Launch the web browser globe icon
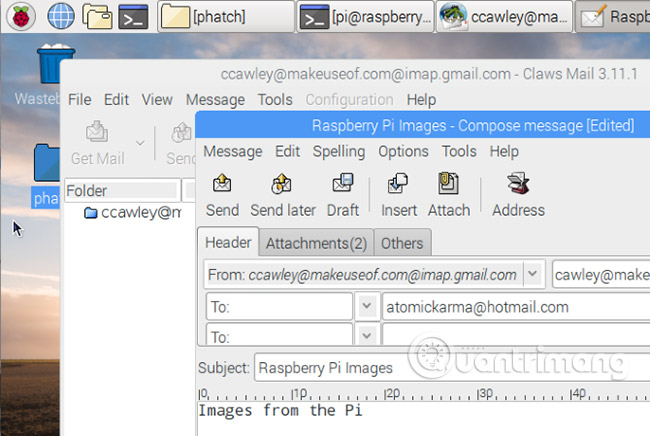This screenshot has width=650, height=436. click(61, 17)
